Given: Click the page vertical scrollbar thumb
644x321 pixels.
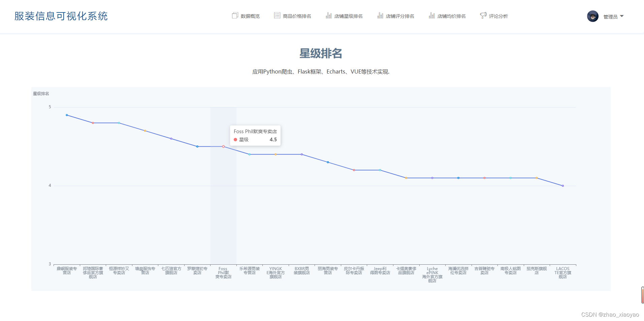Looking at the screenshot, I should [643, 295].
